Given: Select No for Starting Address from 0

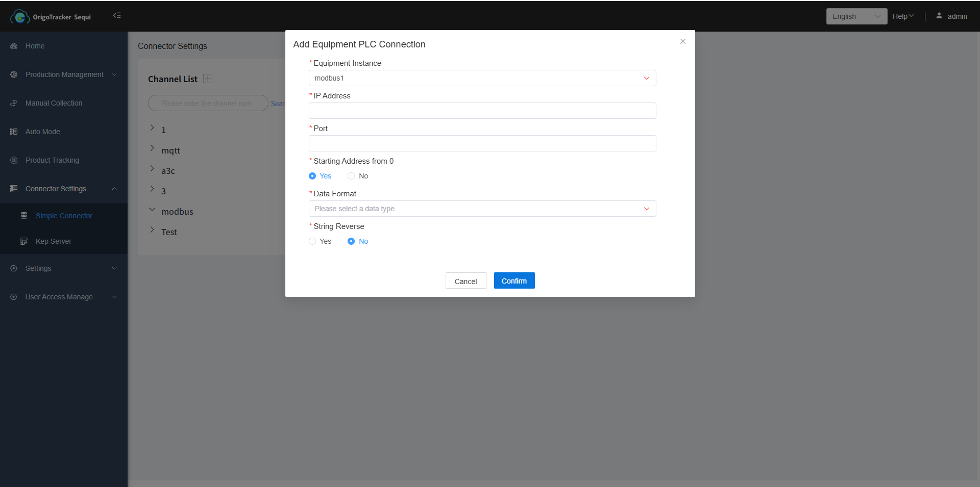Looking at the screenshot, I should [x=351, y=176].
